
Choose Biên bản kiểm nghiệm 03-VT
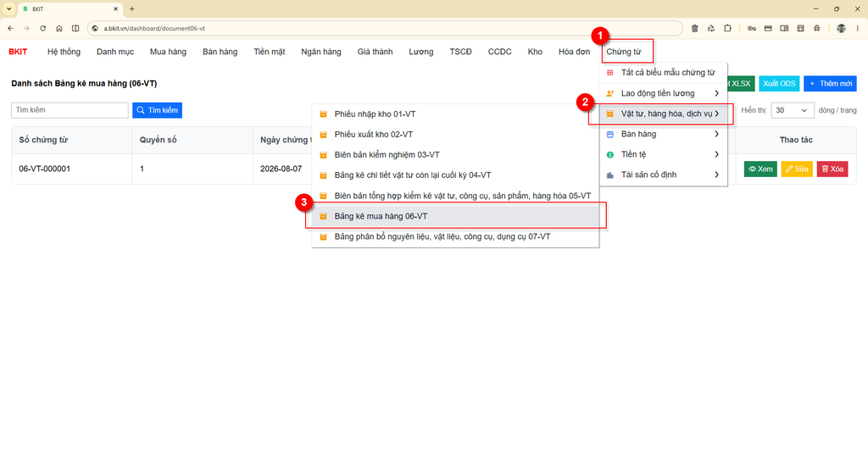tap(455, 155)
